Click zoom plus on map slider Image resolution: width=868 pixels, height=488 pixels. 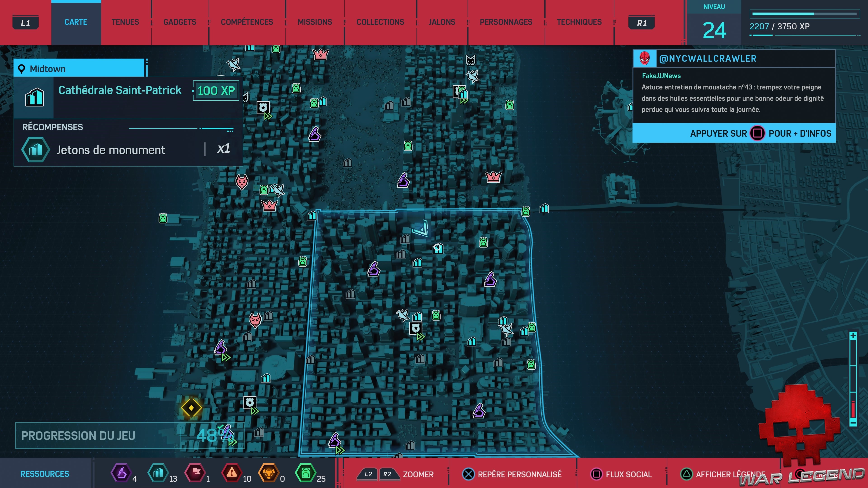coord(853,336)
